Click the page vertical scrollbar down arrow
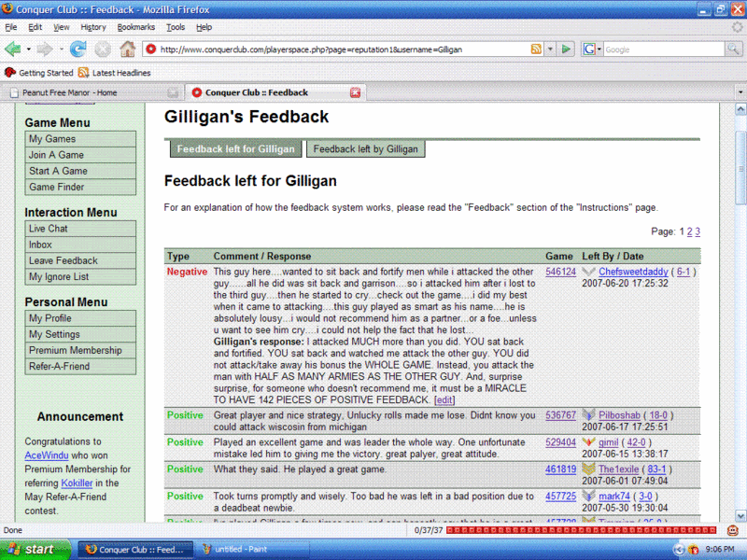Viewport: 747px width, 560px height. pos(740,516)
